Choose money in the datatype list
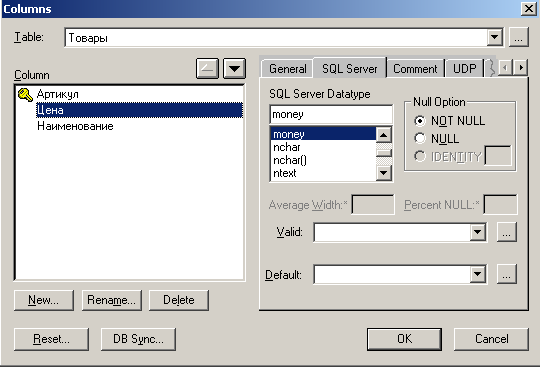The width and height of the screenshot is (540, 367). (323, 134)
